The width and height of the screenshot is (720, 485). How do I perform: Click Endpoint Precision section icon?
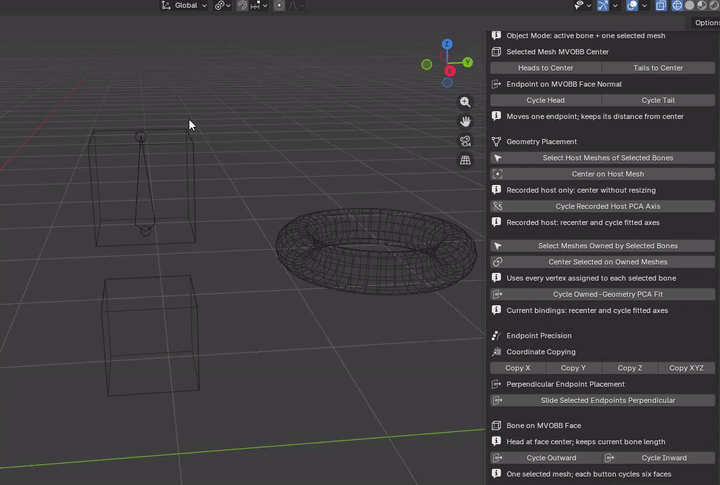[x=496, y=336]
